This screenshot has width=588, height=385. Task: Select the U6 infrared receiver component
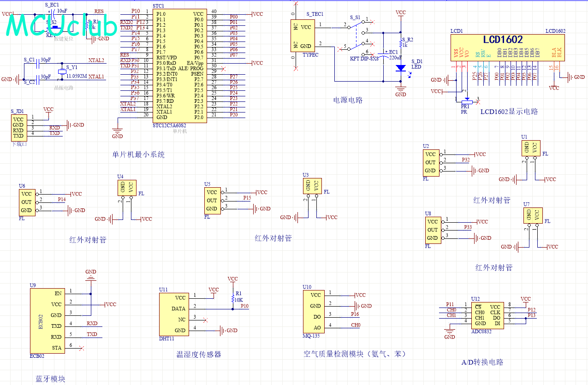[27, 202]
